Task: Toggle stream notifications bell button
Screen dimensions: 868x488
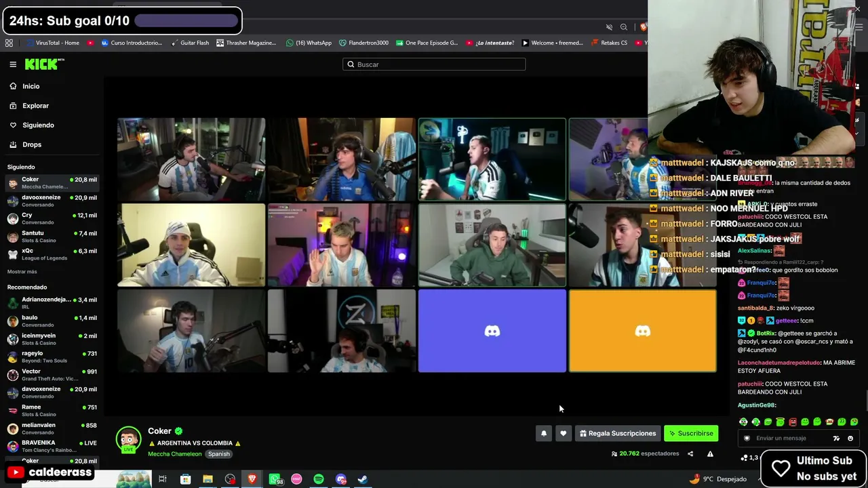Action: [543, 434]
